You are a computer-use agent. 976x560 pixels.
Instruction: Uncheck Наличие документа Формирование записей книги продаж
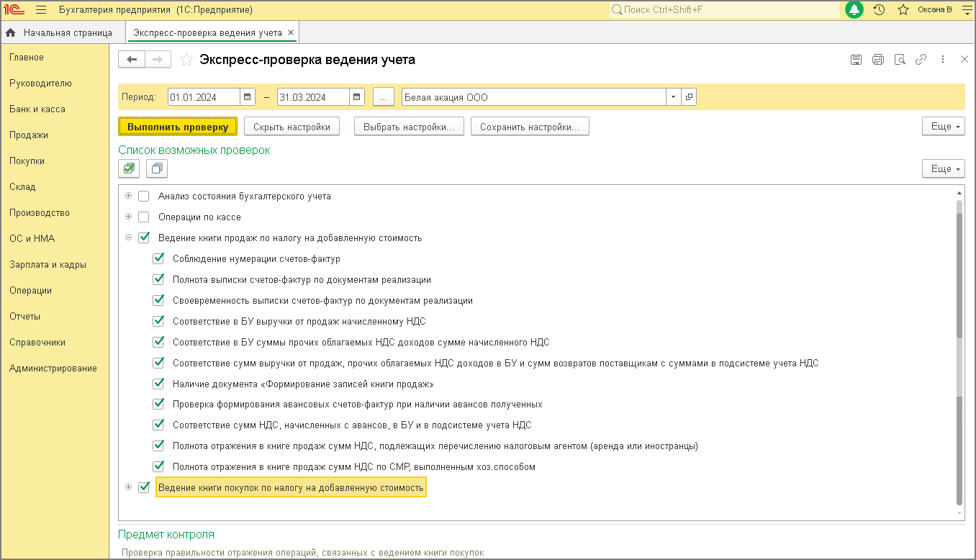[x=158, y=384]
